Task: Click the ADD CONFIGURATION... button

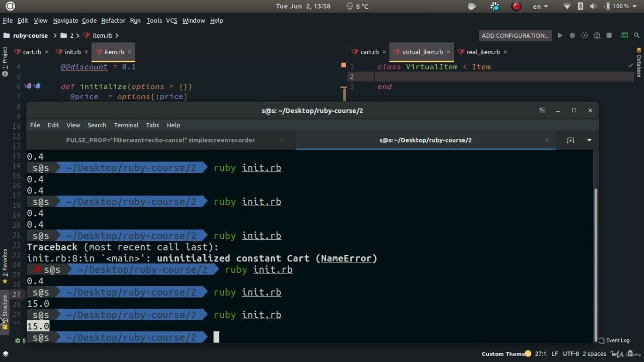Action: click(515, 36)
